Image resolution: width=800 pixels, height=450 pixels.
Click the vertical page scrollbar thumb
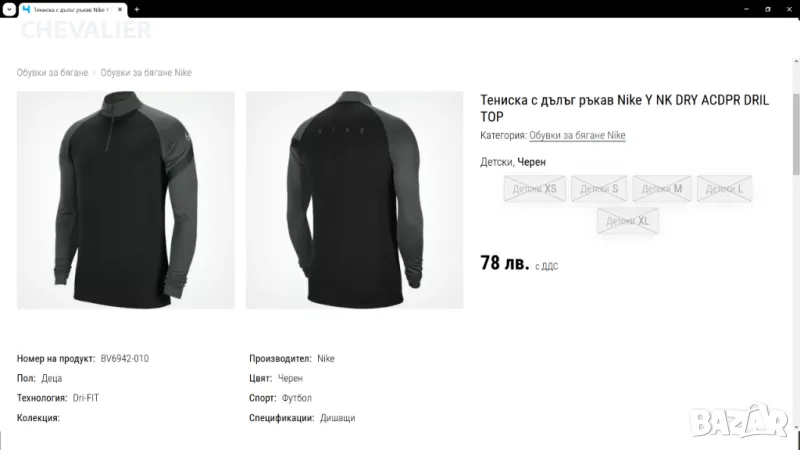[796, 134]
